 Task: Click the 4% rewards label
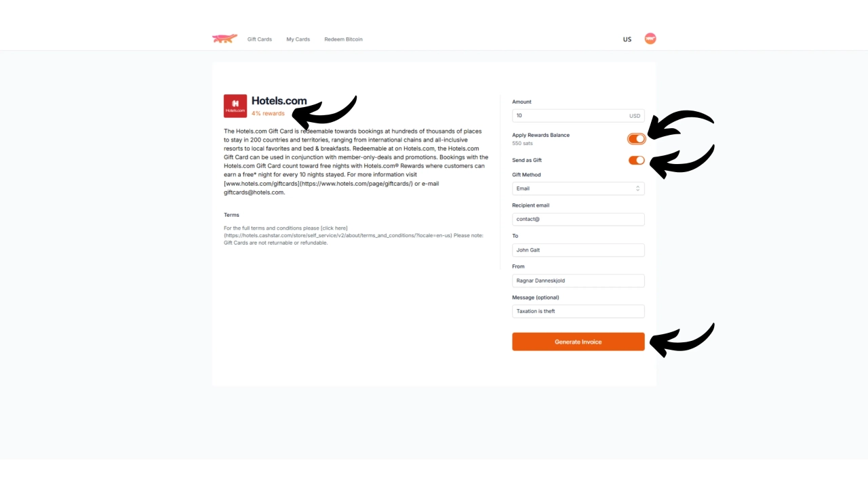[268, 113]
